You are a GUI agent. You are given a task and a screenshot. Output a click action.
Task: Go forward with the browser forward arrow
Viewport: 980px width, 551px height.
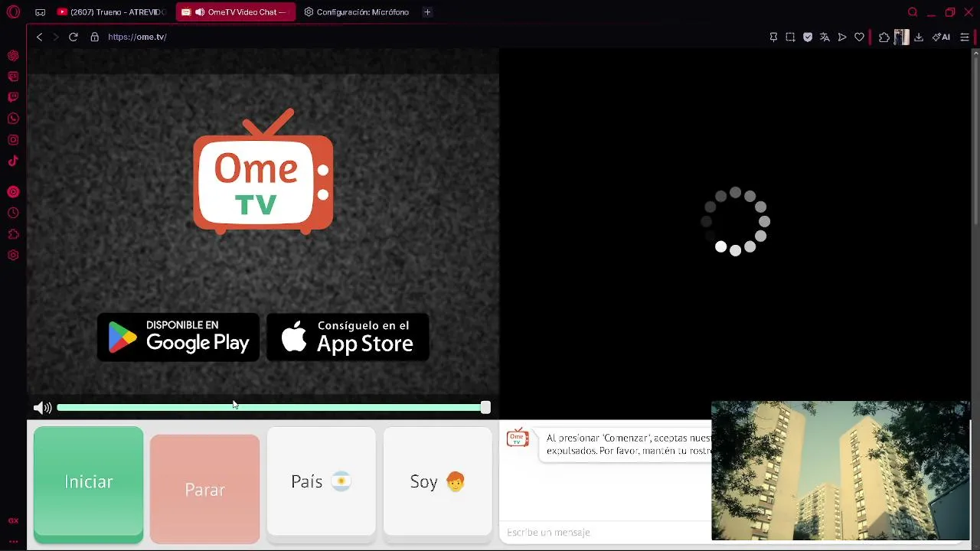pyautogui.click(x=56, y=37)
